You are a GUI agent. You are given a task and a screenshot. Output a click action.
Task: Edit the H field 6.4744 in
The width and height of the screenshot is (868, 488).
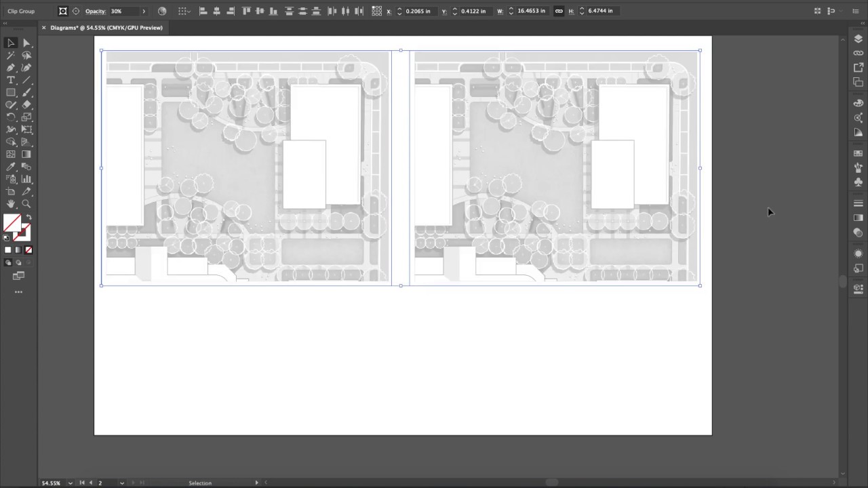tap(603, 11)
